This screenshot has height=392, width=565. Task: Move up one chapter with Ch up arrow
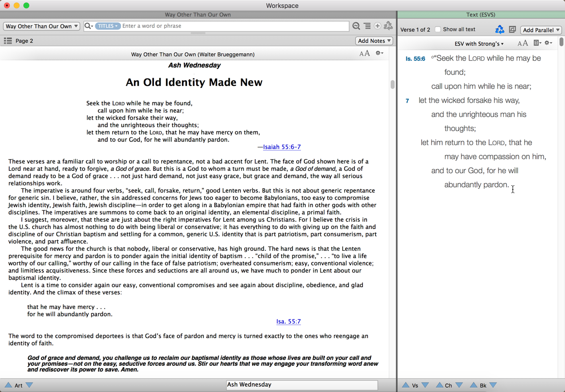pyautogui.click(x=440, y=385)
